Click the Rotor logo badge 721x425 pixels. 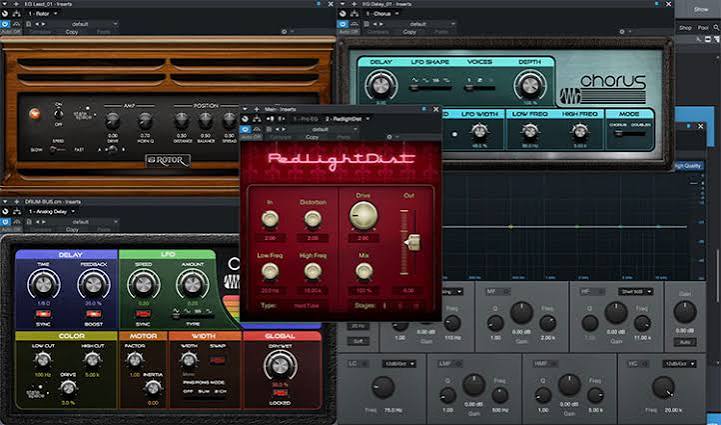coord(168,161)
